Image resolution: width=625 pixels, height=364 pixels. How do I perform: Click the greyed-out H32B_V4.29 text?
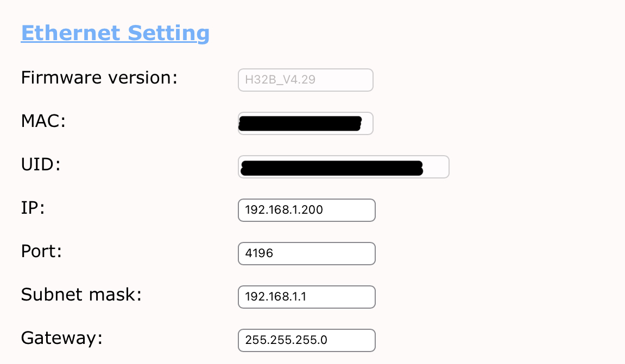(280, 80)
